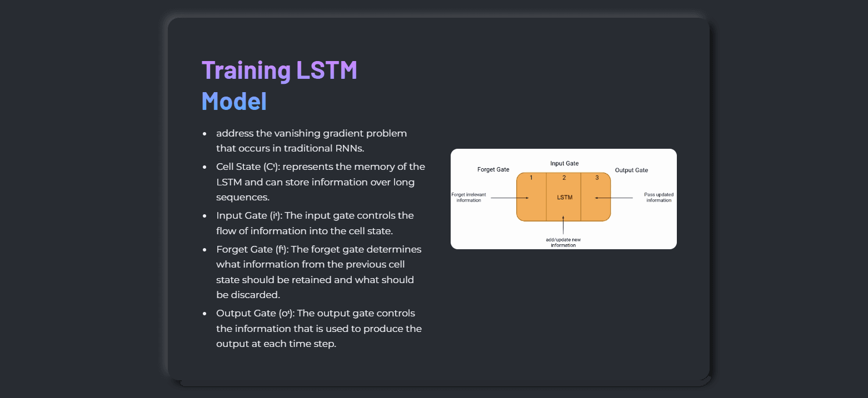Click the 'Pass updated information' caption
868x398 pixels.
[659, 197]
